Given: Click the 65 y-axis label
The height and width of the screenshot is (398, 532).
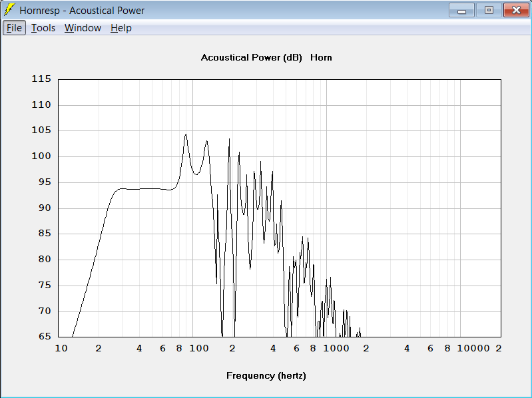Looking at the screenshot, I should [45, 336].
